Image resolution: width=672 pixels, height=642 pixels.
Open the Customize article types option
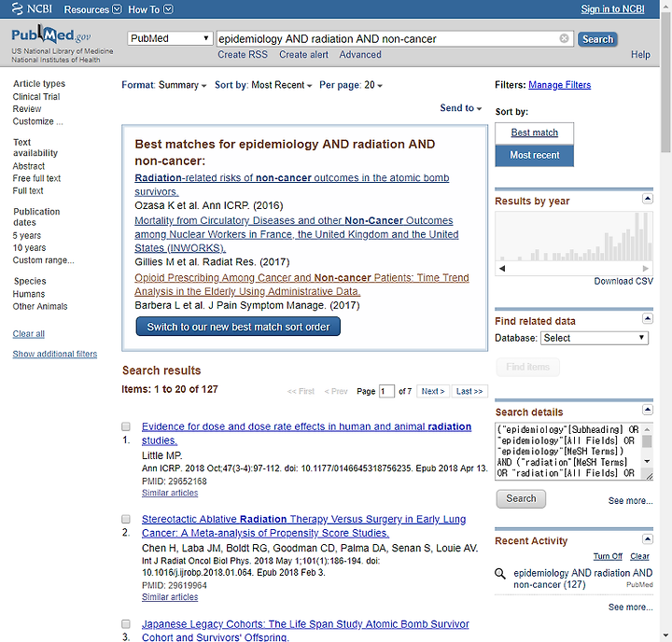click(x=37, y=121)
